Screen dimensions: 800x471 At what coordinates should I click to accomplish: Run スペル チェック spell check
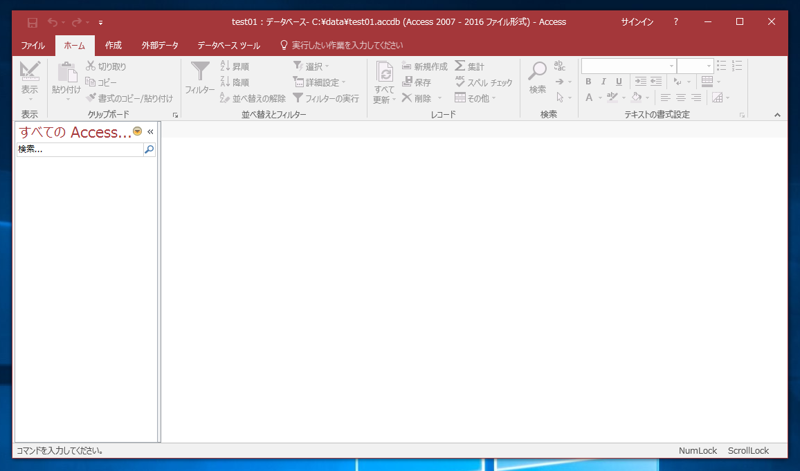coord(483,82)
